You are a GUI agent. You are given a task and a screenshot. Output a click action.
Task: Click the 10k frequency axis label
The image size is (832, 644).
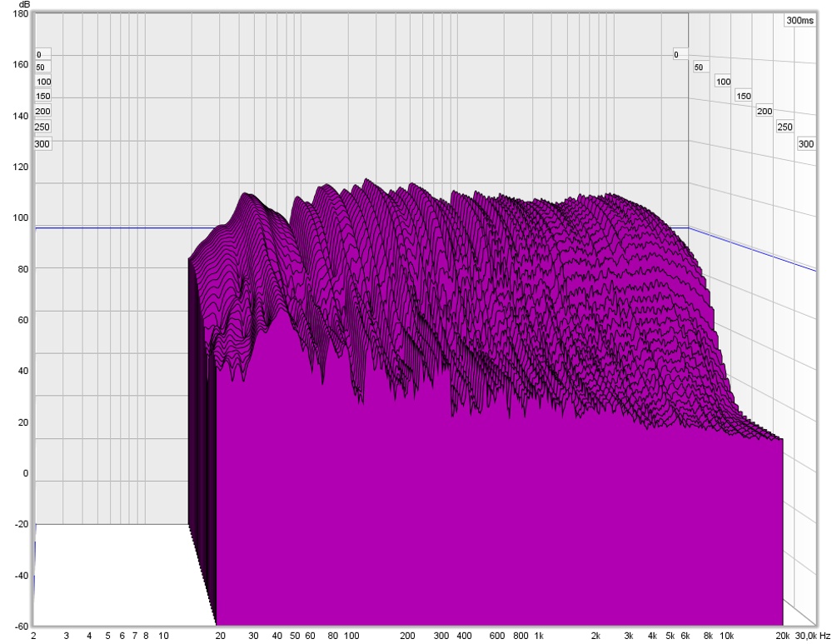point(726,636)
